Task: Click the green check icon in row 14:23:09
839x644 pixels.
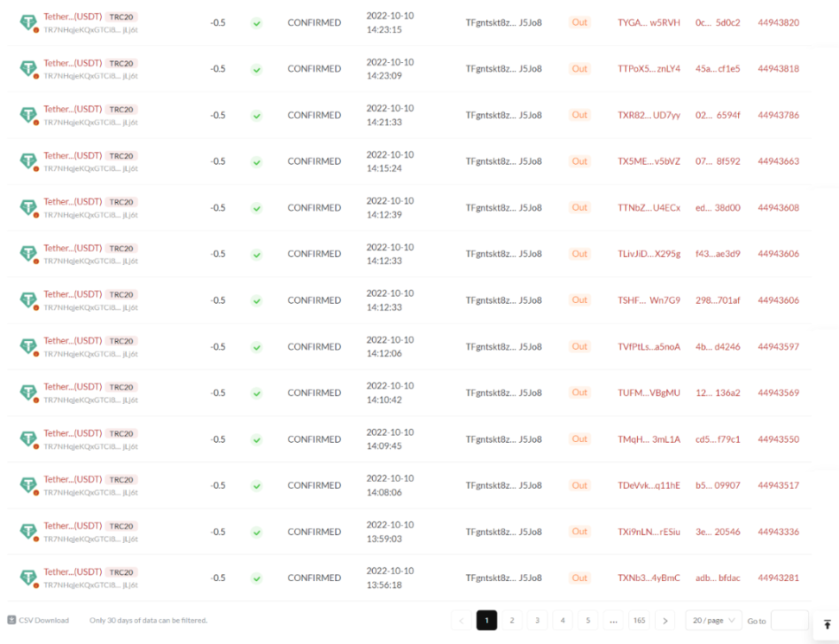Action: 257,70
